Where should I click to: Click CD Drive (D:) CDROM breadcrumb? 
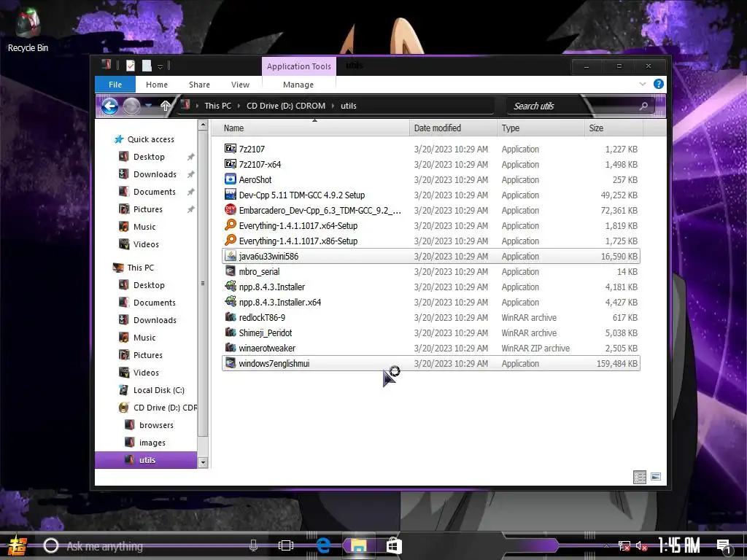(286, 106)
